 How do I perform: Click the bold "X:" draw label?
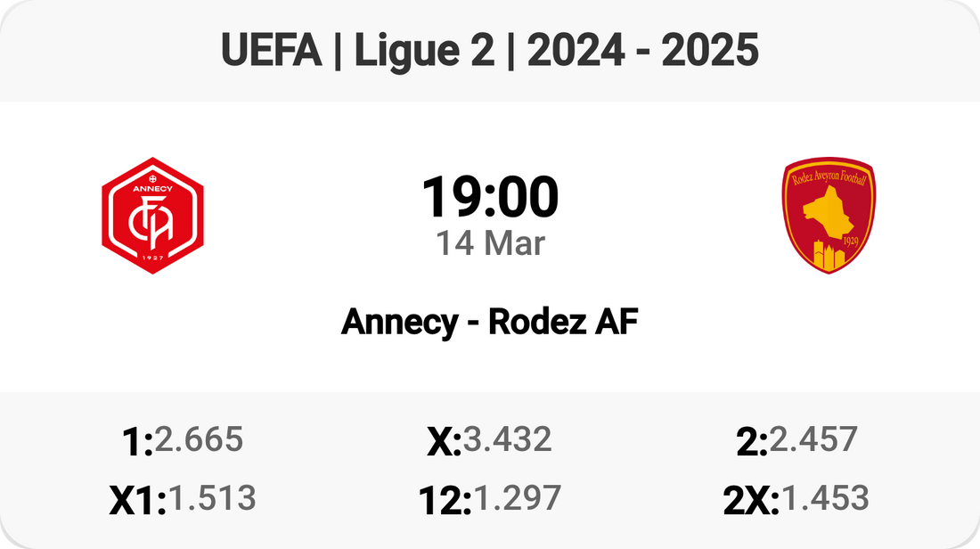(x=444, y=441)
